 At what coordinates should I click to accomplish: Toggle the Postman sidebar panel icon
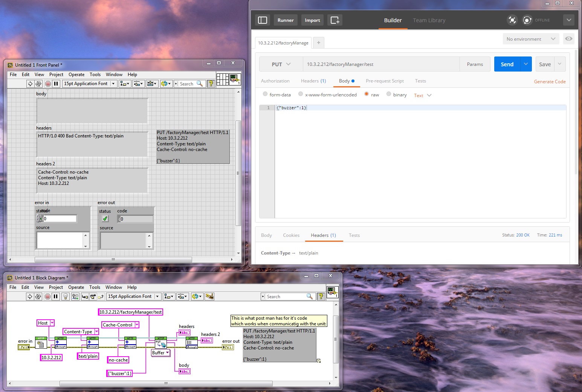click(x=263, y=20)
